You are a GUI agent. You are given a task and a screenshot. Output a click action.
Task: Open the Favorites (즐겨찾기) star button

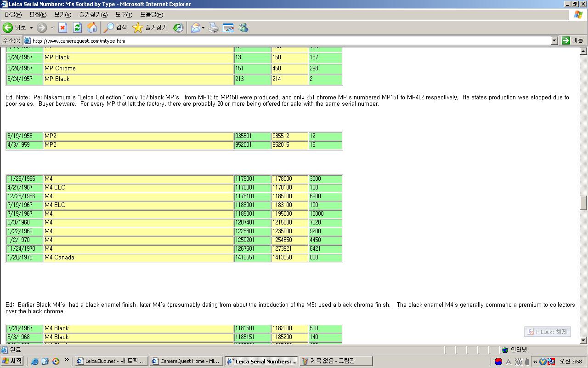[x=150, y=28]
